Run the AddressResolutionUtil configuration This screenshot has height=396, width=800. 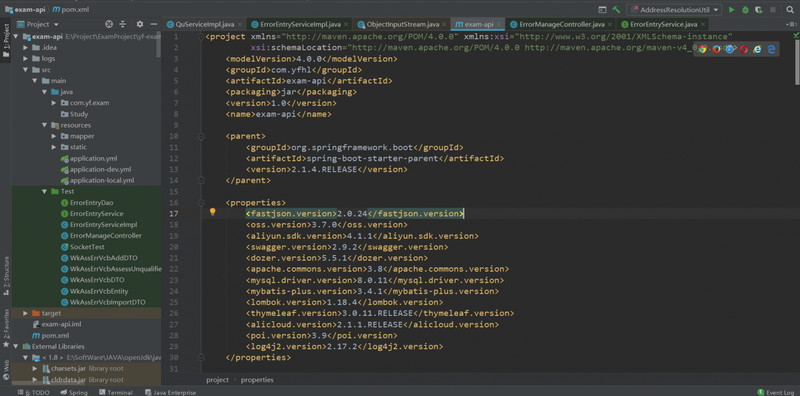pos(732,10)
